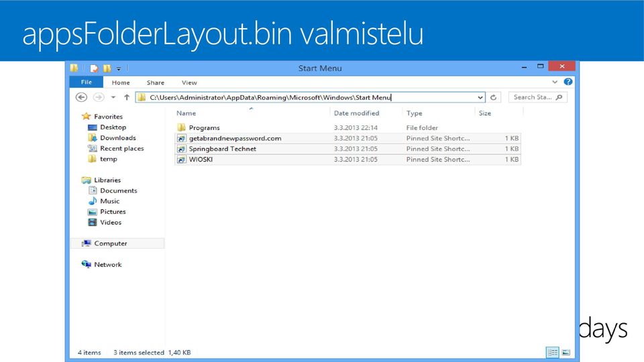
Task: Click the address bar path field
Action: coord(306,97)
